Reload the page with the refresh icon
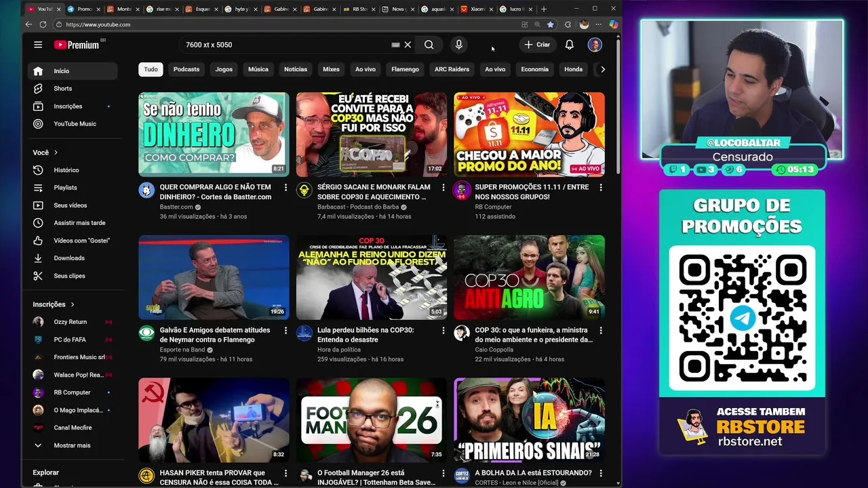This screenshot has width=868, height=488. (x=43, y=24)
